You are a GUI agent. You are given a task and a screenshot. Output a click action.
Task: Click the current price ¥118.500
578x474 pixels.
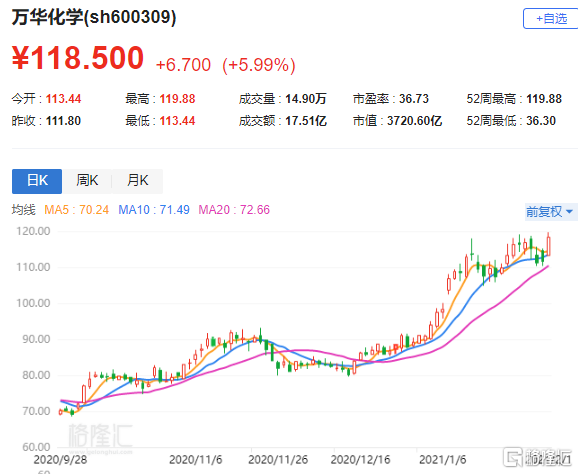(x=78, y=58)
